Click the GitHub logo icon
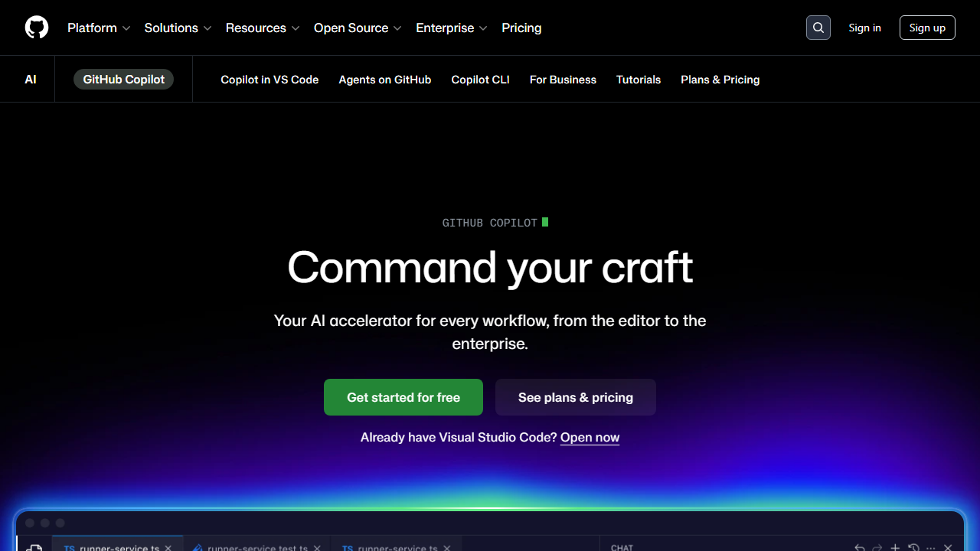980x551 pixels. pos(36,27)
